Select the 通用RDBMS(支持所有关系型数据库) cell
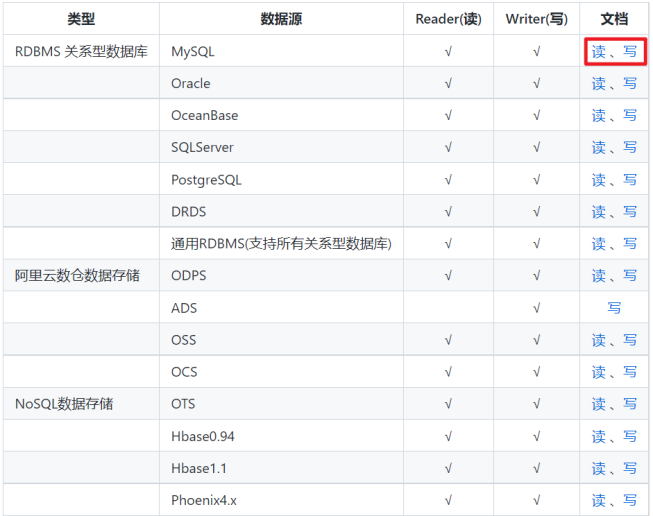 pos(281,244)
